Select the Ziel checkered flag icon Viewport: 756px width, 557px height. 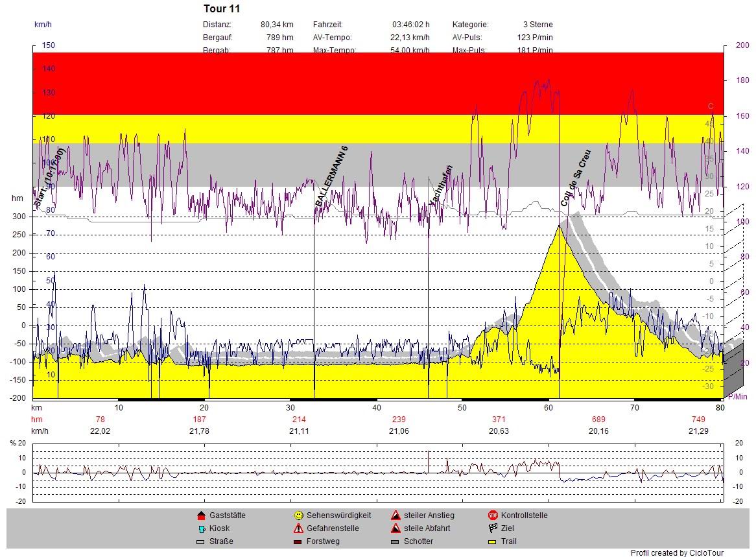(493, 528)
